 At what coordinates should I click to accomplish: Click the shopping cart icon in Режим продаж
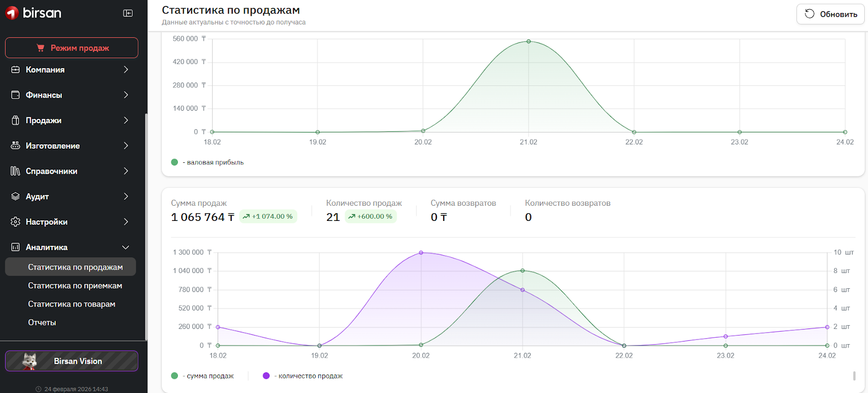[41, 48]
